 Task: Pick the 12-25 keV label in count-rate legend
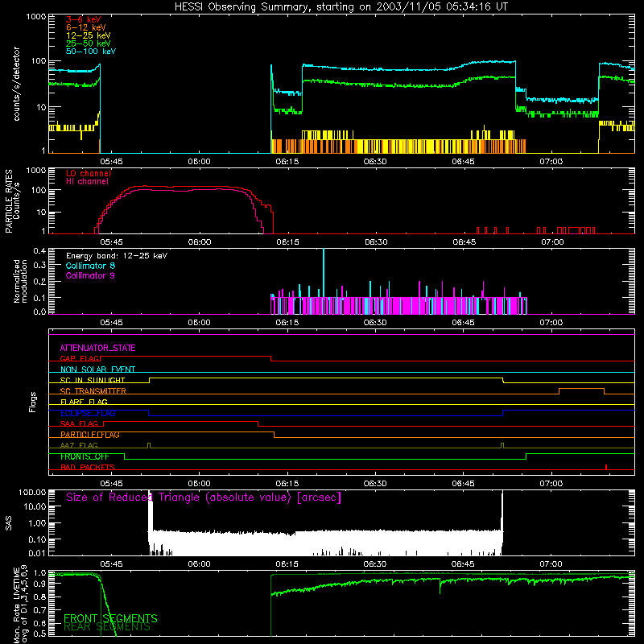click(89, 35)
